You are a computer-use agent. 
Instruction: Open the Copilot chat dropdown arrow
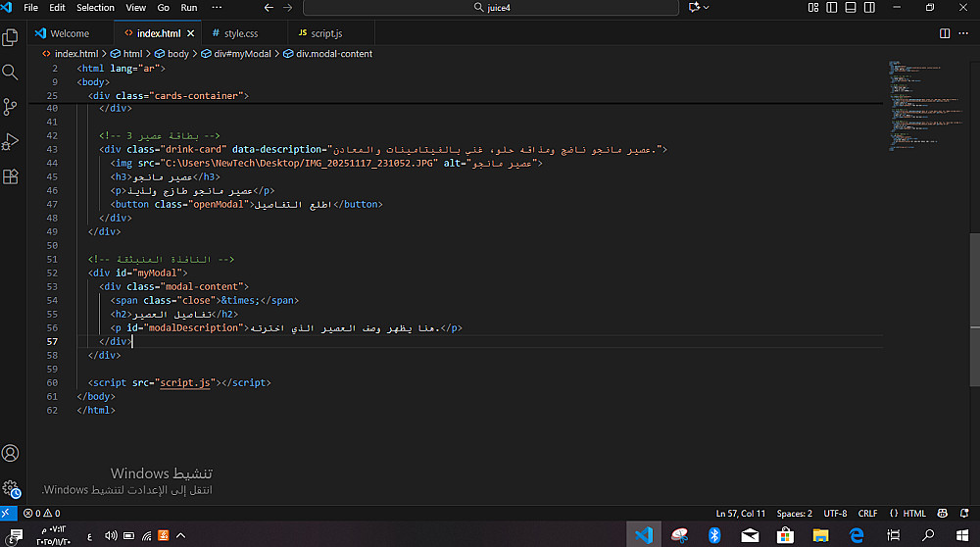coord(708,8)
